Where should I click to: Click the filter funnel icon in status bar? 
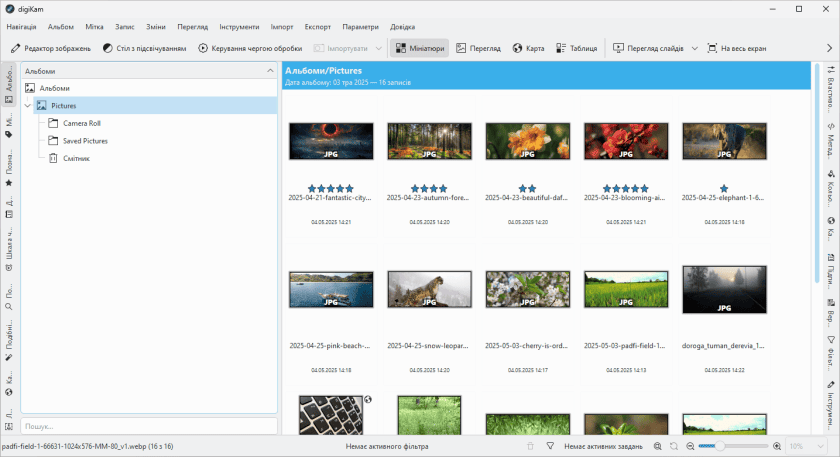point(549,446)
